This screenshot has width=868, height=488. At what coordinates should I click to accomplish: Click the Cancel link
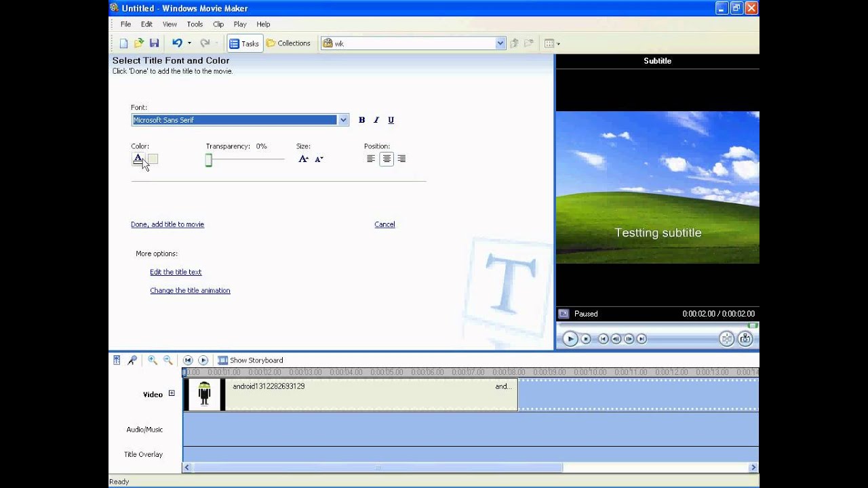coord(384,224)
